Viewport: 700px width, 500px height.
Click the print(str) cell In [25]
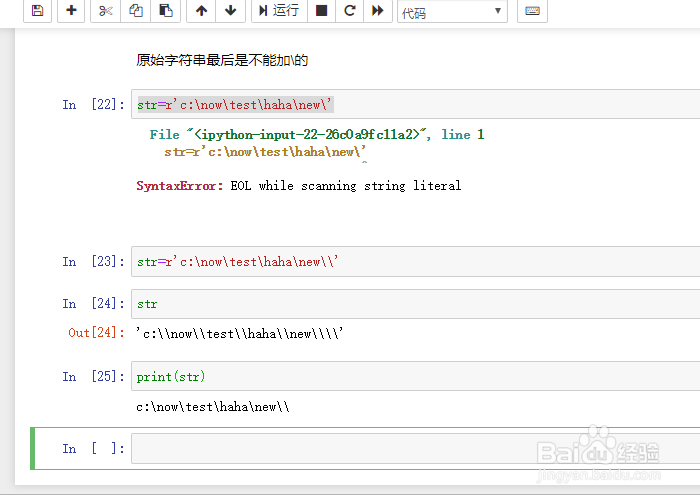coord(415,376)
